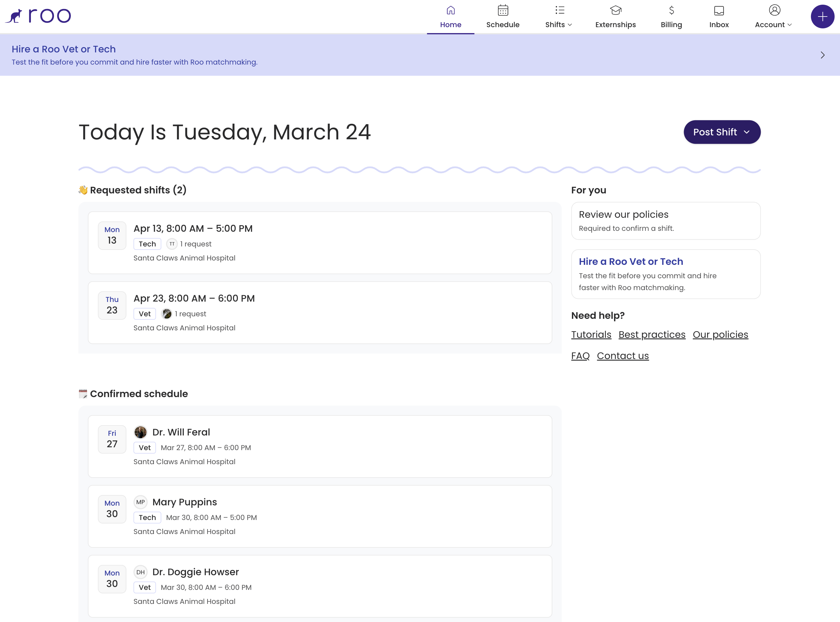The height and width of the screenshot is (622, 840).
Task: Open the Post Shift dropdown button
Action: 722,132
